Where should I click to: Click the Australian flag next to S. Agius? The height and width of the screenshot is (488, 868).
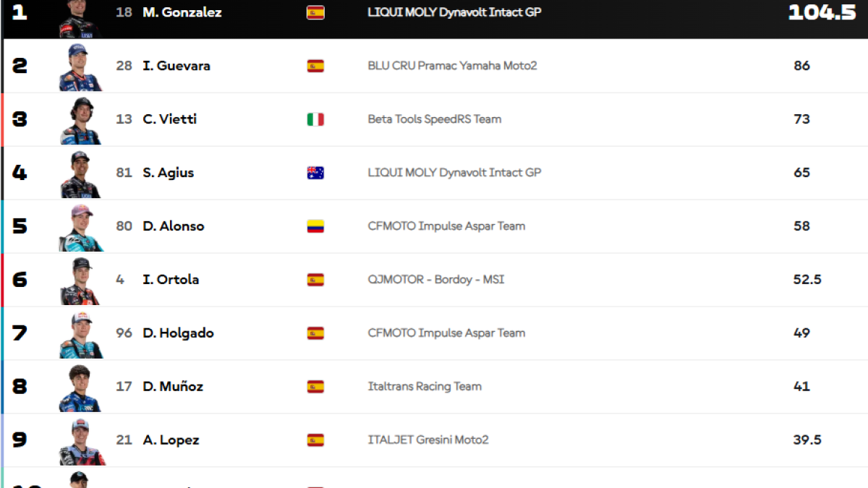(x=315, y=173)
